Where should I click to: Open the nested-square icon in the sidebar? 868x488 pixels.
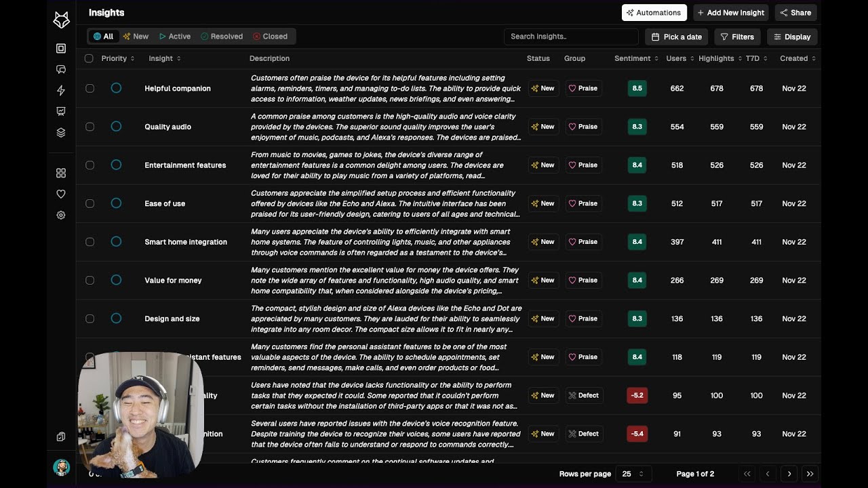61,48
